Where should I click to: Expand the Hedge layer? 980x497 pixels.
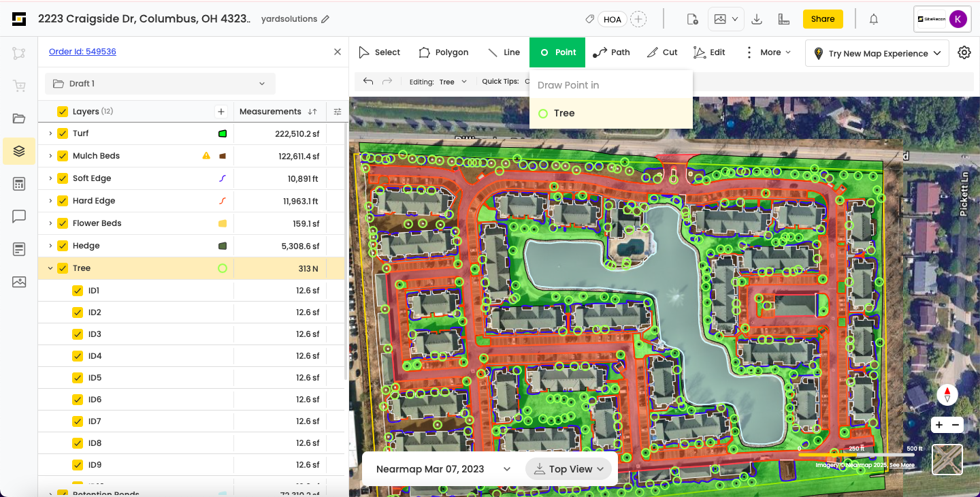coord(50,246)
